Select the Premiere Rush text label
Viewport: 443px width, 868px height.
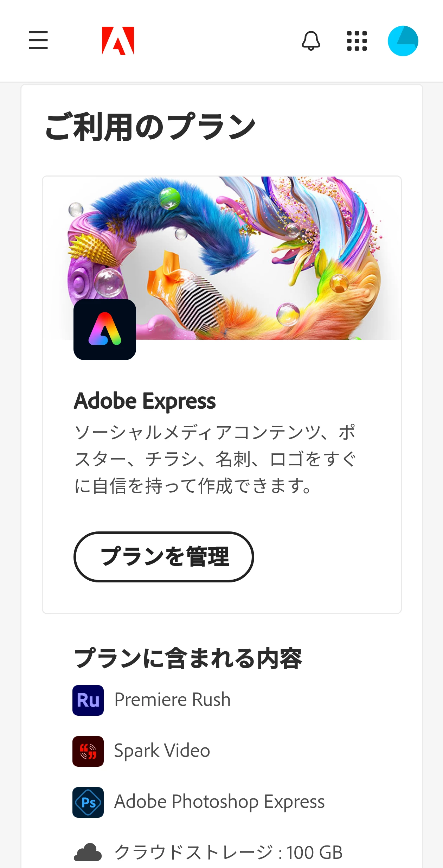pyautogui.click(x=172, y=700)
